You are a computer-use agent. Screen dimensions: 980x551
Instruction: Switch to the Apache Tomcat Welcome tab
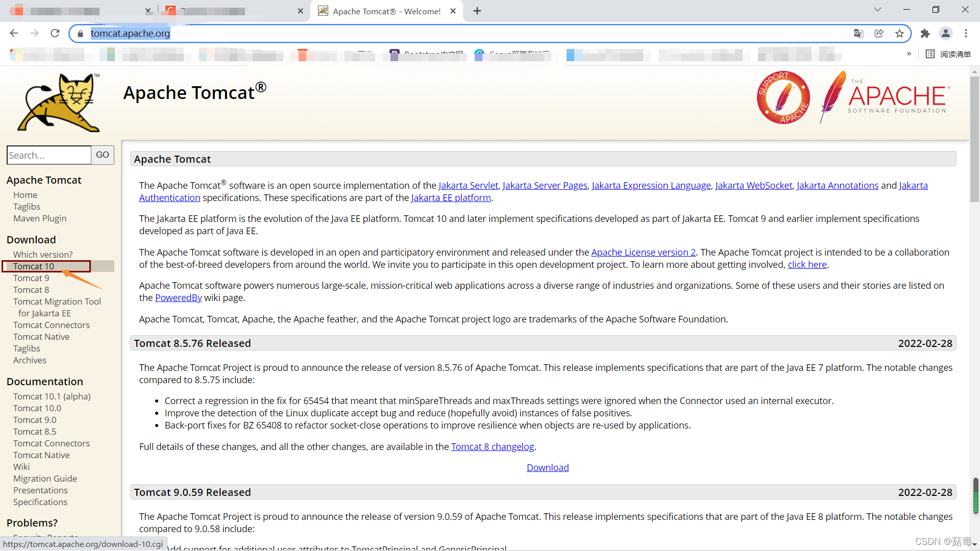point(386,11)
